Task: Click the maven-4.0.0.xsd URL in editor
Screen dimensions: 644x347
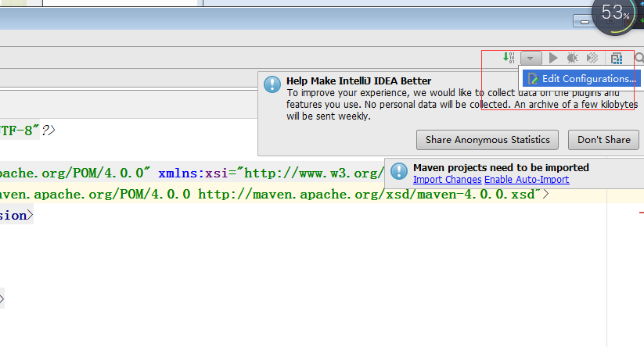Action: point(366,194)
